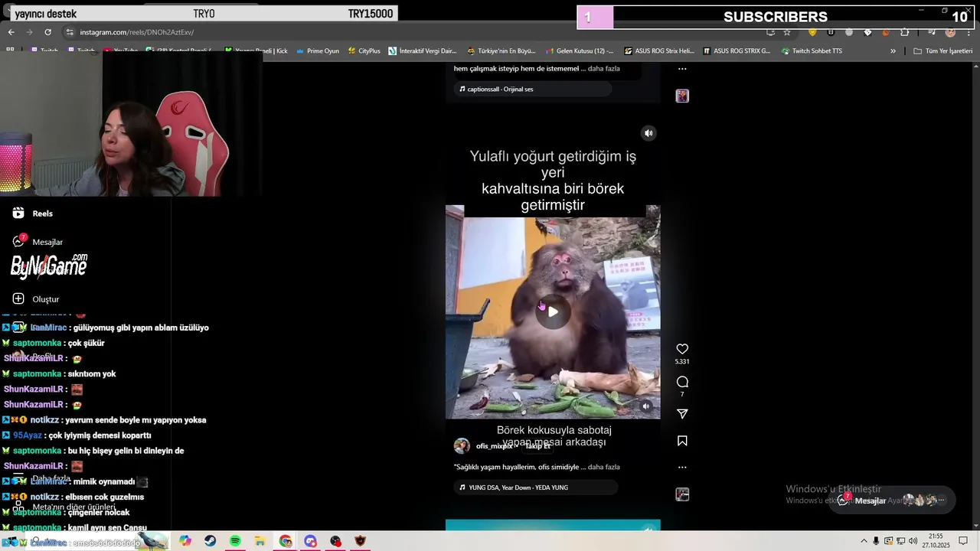The height and width of the screenshot is (551, 980).
Task: Open YUNG DSA, Year Down audio link
Action: tap(535, 487)
